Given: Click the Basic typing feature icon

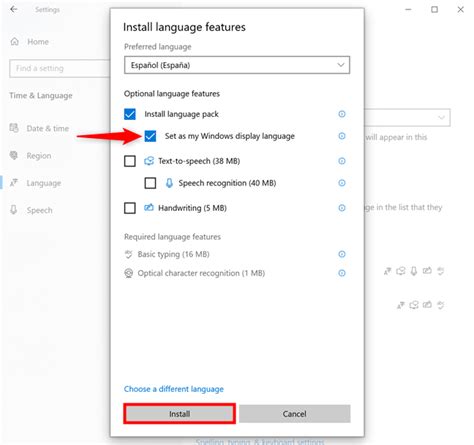Looking at the screenshot, I should point(129,254).
